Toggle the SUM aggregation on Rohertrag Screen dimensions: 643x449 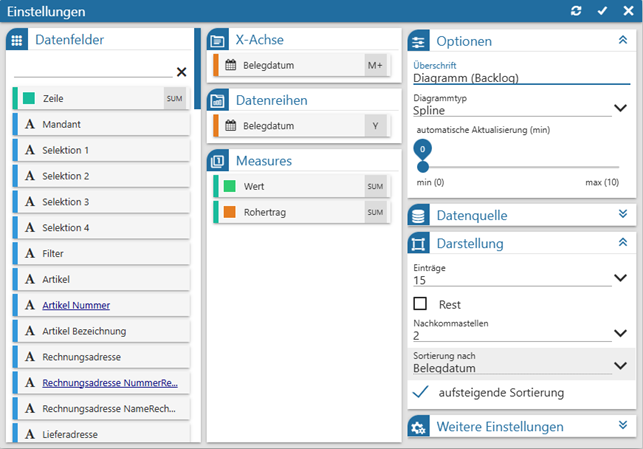click(375, 212)
